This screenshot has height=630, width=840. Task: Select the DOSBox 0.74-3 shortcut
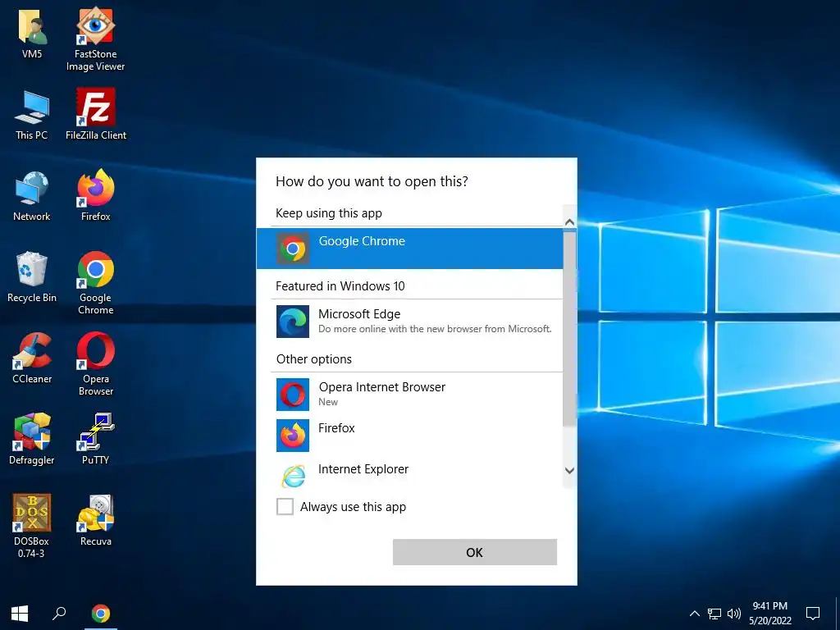click(32, 526)
